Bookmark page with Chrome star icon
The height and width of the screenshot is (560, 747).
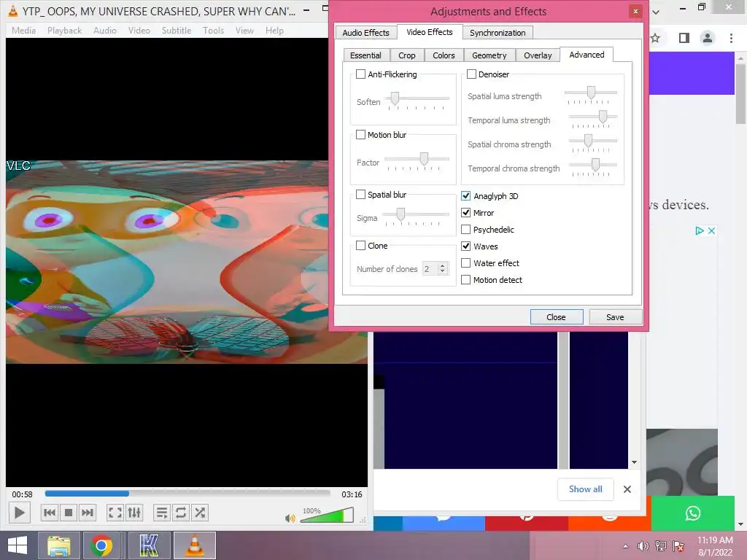click(x=656, y=38)
